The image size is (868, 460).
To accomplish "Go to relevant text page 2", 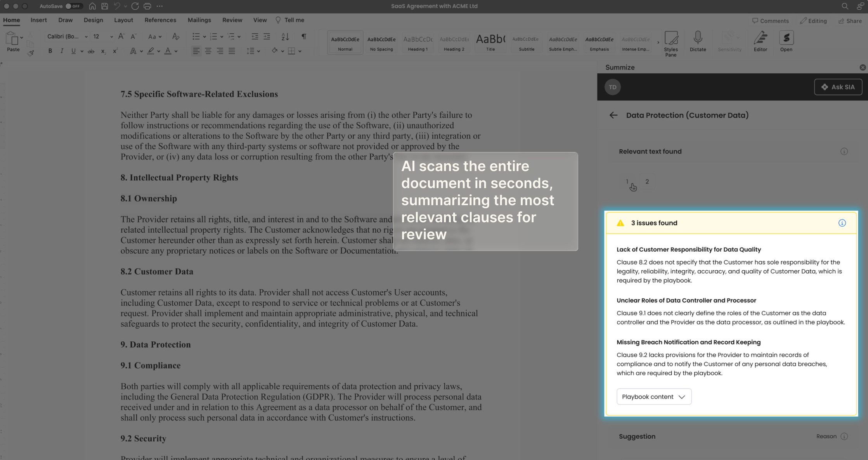I will point(647,181).
